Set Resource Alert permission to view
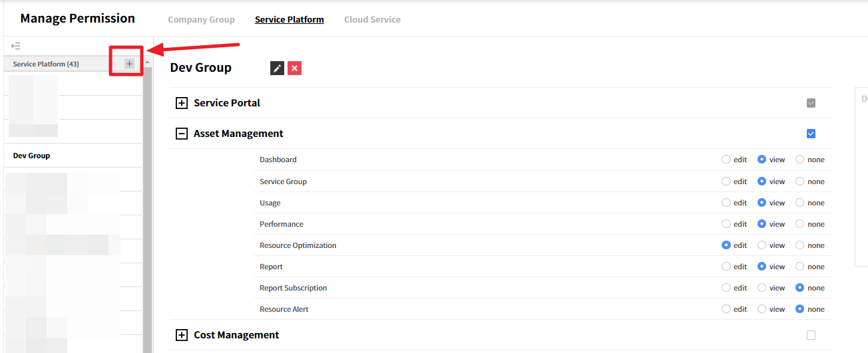 (x=762, y=309)
